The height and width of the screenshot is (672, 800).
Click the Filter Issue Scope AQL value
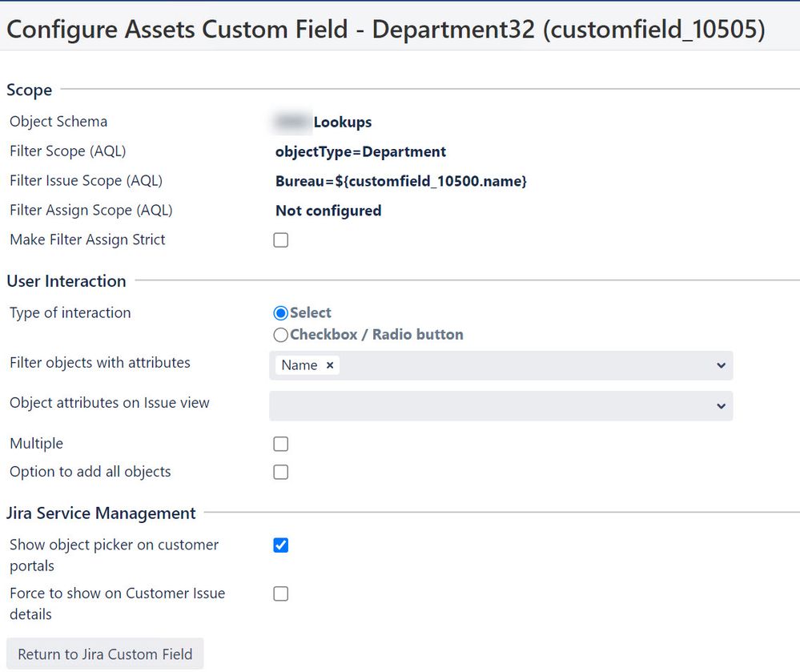400,182
